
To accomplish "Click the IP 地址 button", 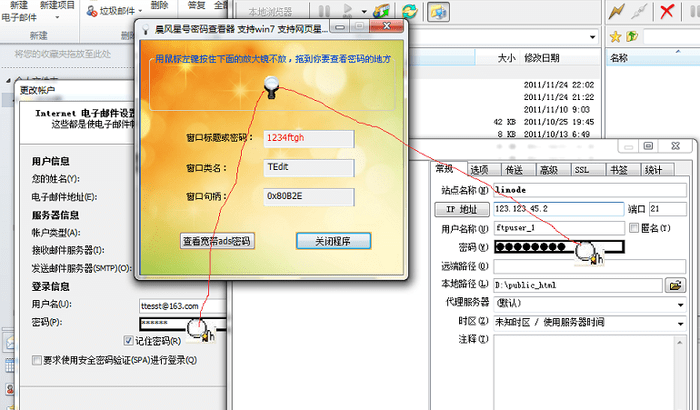I will pyautogui.click(x=461, y=209).
